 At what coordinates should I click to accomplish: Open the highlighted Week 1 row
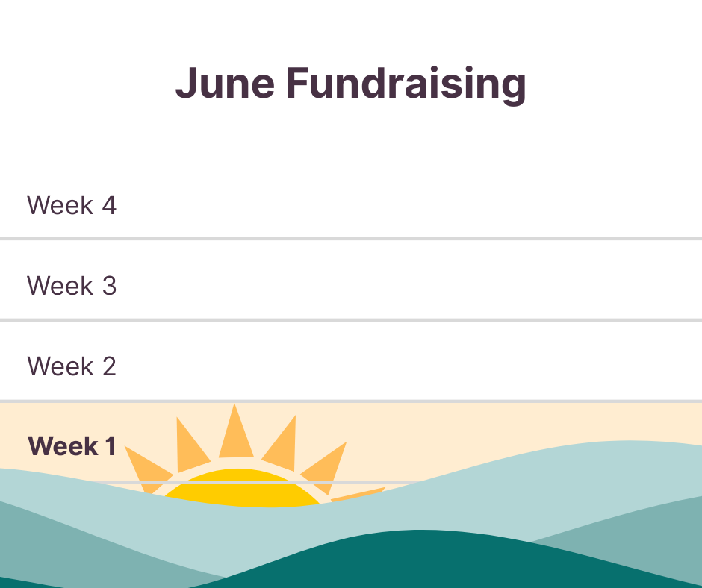351,442
